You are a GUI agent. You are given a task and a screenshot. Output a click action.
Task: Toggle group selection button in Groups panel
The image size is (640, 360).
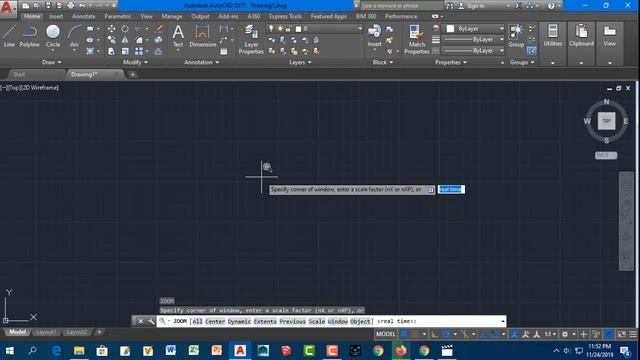click(x=531, y=51)
